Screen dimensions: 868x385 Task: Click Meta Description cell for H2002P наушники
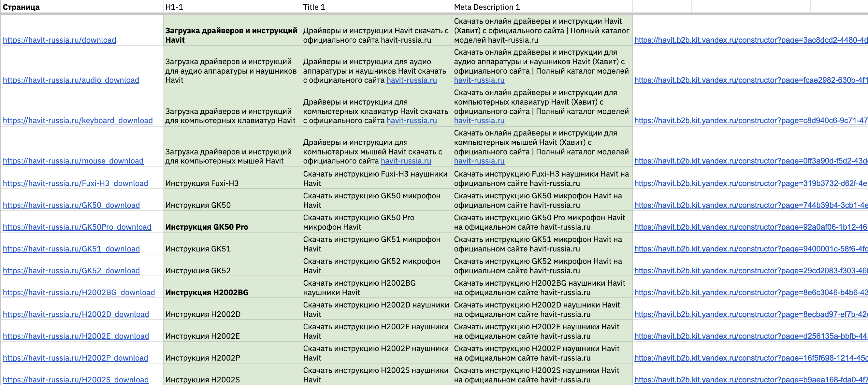pos(542,353)
